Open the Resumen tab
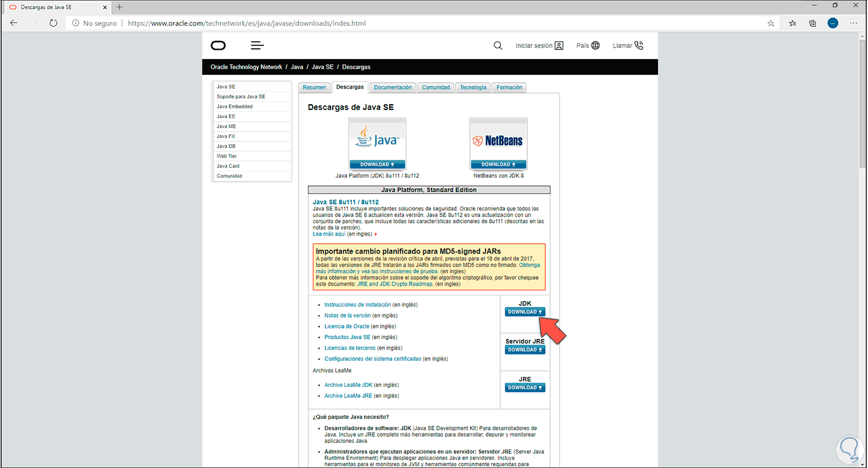The image size is (868, 468). pyautogui.click(x=314, y=87)
